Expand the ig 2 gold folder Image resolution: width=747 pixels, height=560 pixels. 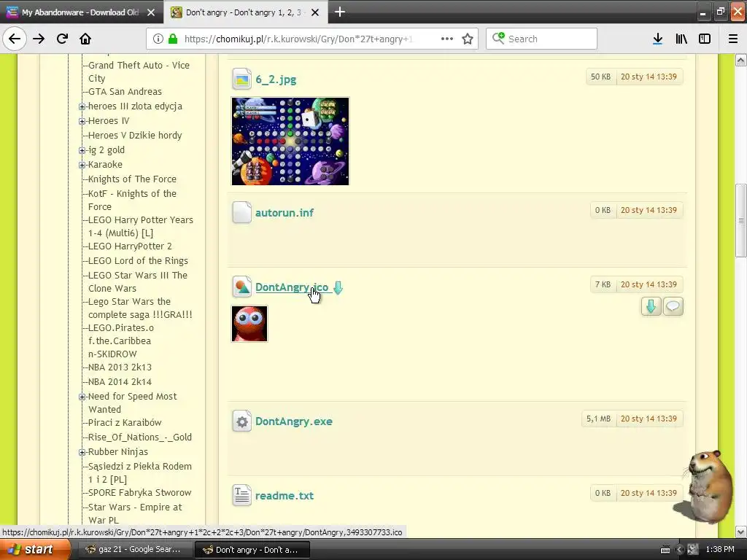point(82,150)
